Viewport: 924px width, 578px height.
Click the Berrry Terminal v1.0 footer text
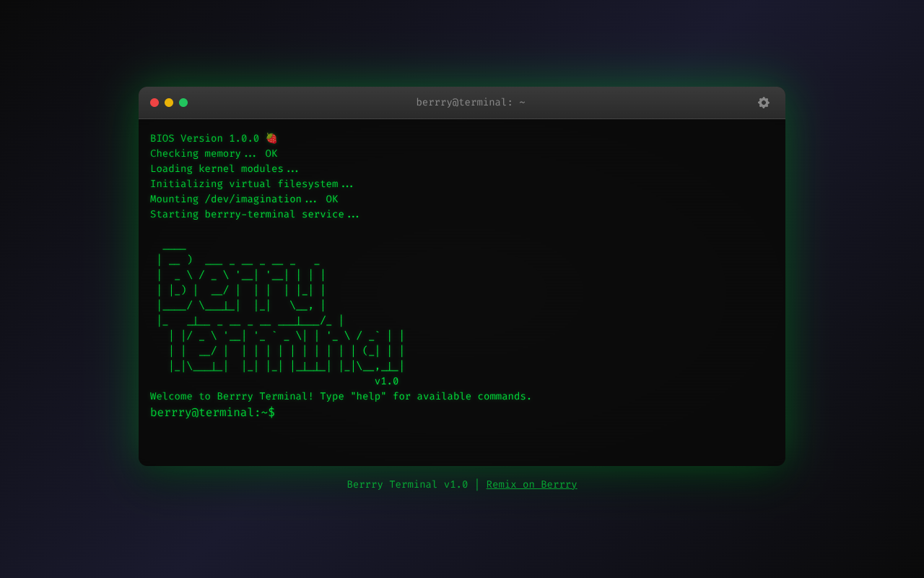[x=407, y=484]
